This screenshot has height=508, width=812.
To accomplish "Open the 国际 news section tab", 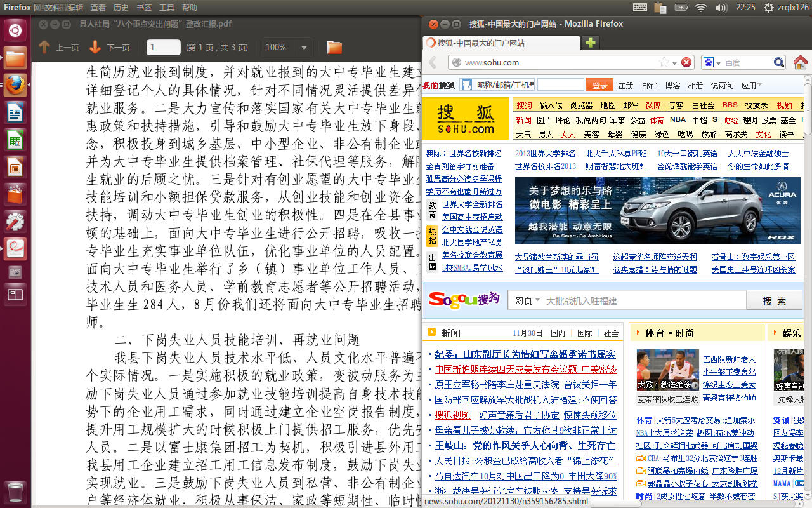I will point(584,333).
